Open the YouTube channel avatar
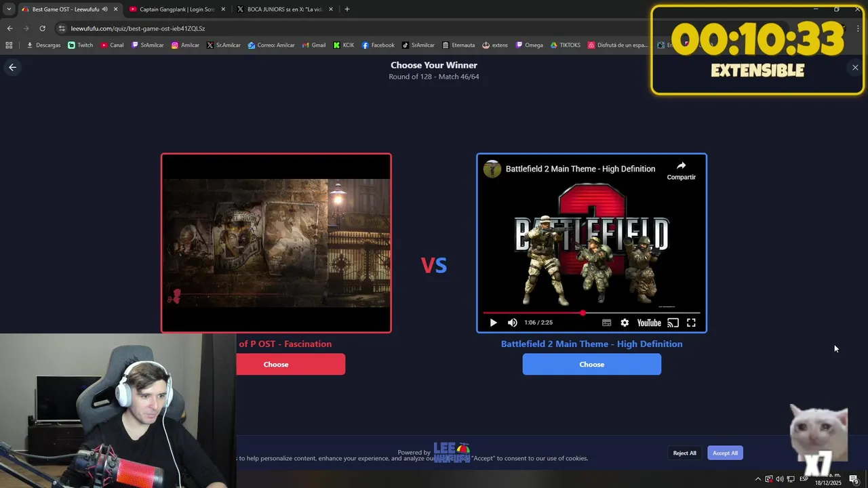Image resolution: width=868 pixels, height=488 pixels. [492, 169]
